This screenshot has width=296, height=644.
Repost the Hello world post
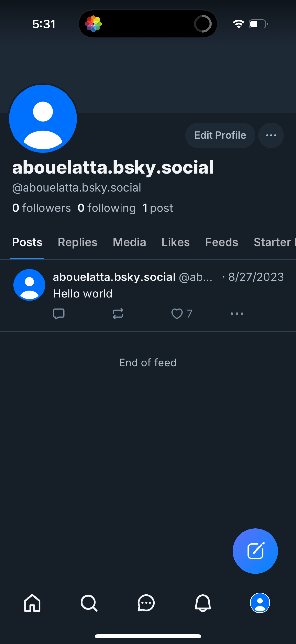click(x=118, y=314)
